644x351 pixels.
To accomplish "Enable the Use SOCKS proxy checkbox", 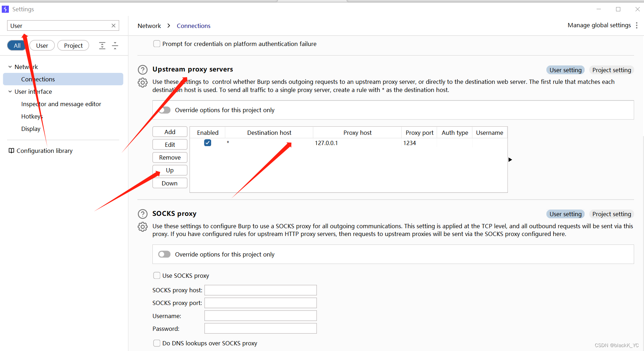I will [x=157, y=275].
